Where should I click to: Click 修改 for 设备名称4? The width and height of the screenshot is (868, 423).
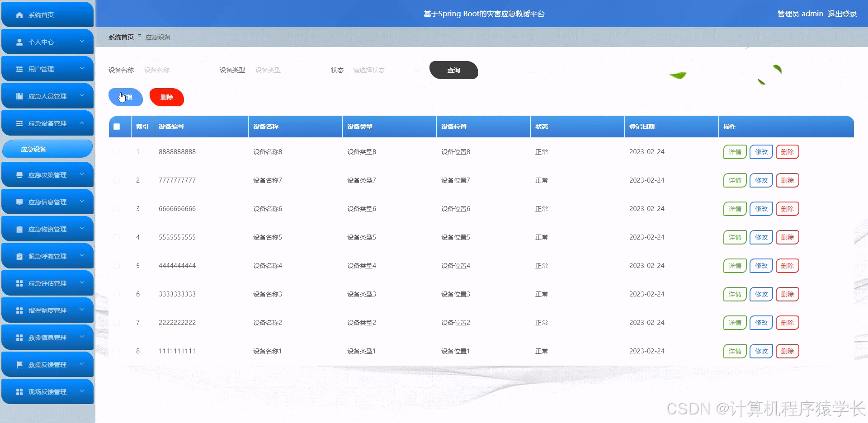(x=761, y=266)
